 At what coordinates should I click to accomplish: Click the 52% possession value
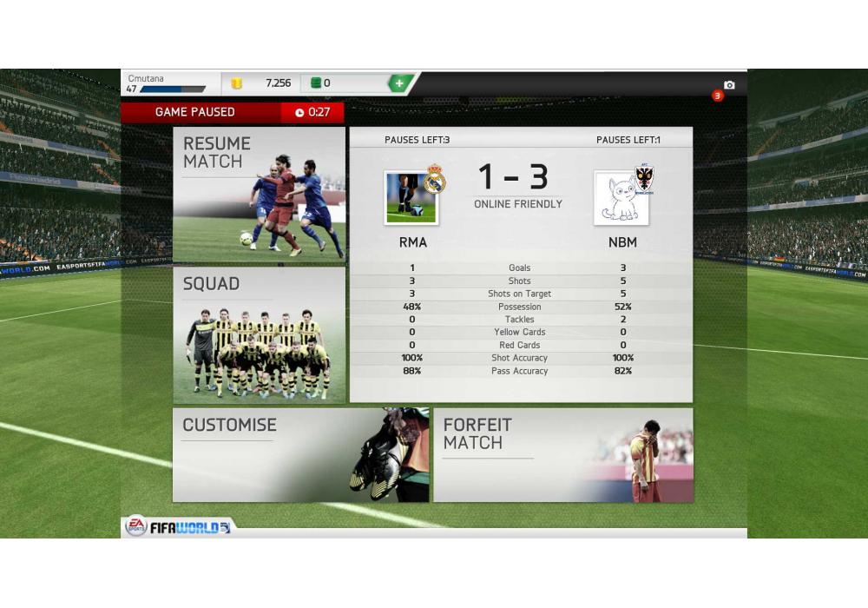(x=622, y=307)
